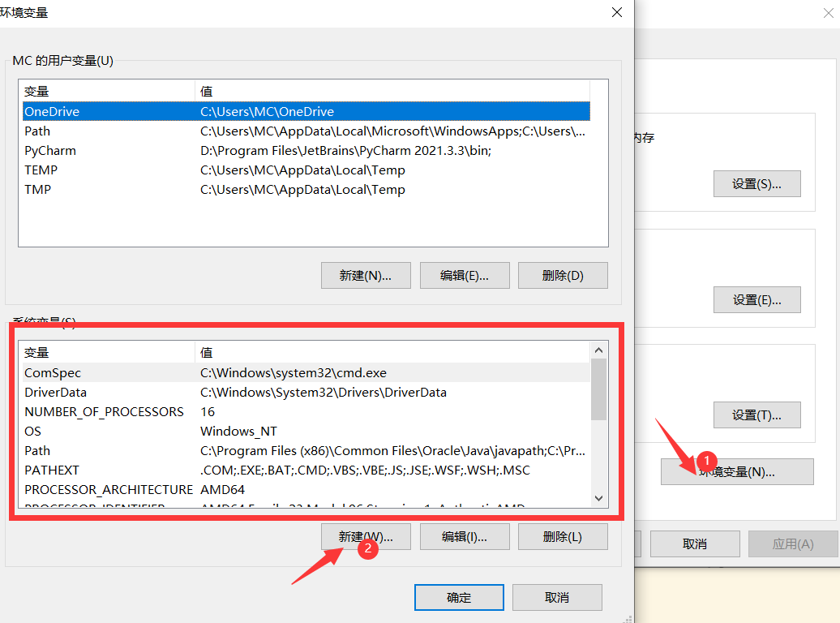Click PyCharm value path cell
Image resolution: width=840 pixels, height=623 pixels.
345,151
